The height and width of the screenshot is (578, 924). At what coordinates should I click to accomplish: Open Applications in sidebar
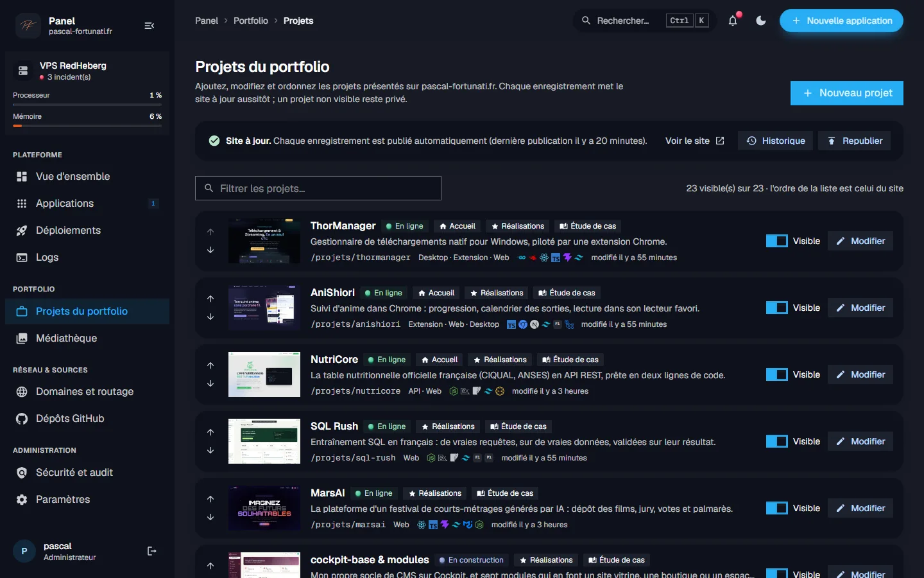point(87,204)
